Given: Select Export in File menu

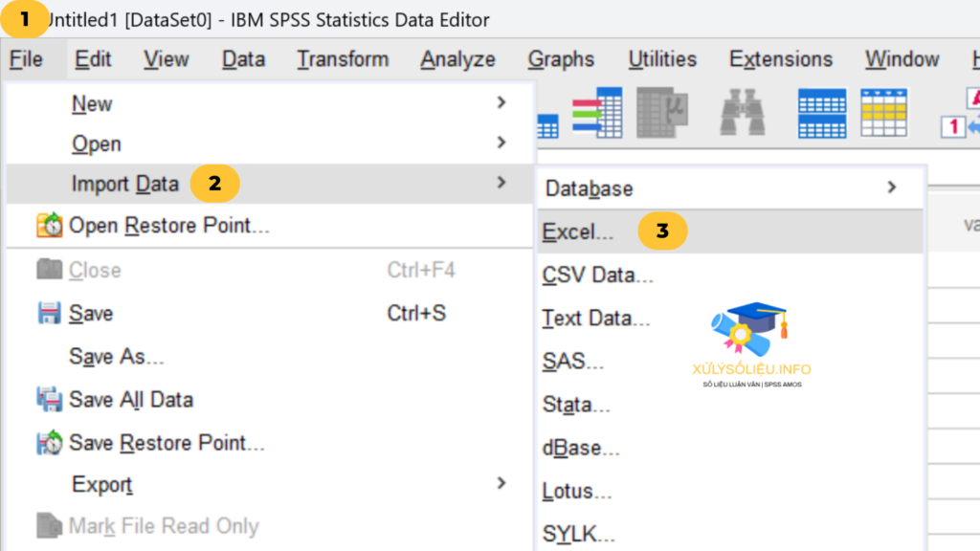Looking at the screenshot, I should point(269,484).
